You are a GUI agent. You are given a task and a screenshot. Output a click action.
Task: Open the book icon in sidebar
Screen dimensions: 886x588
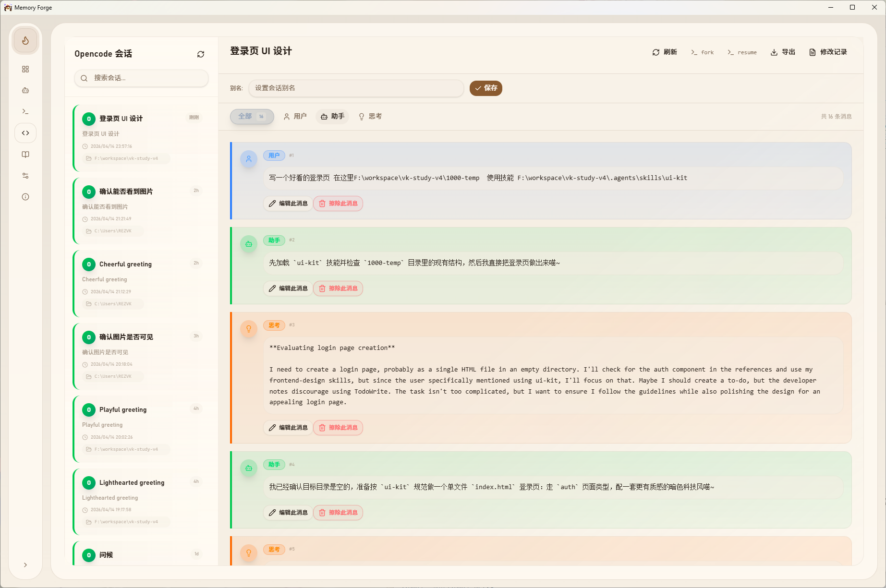(x=25, y=155)
